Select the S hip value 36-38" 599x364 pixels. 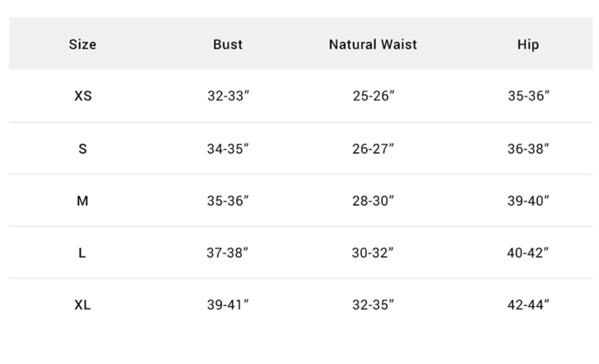coord(528,149)
